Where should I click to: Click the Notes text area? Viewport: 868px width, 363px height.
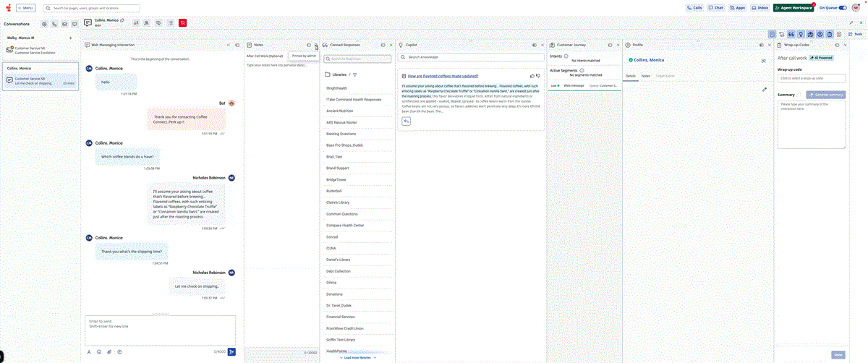tap(281, 202)
